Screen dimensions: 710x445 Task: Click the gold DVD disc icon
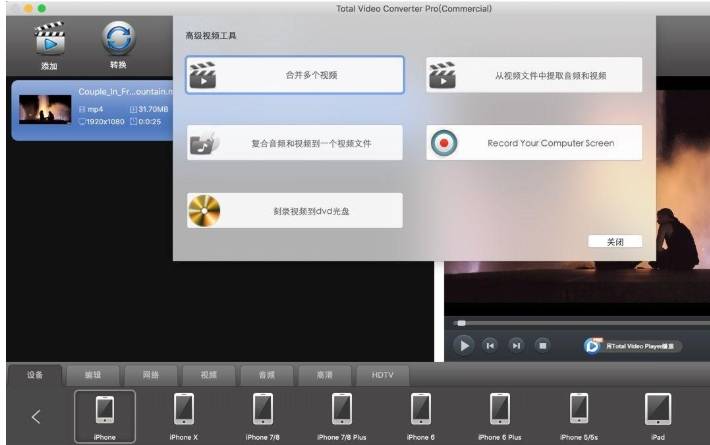(x=204, y=211)
